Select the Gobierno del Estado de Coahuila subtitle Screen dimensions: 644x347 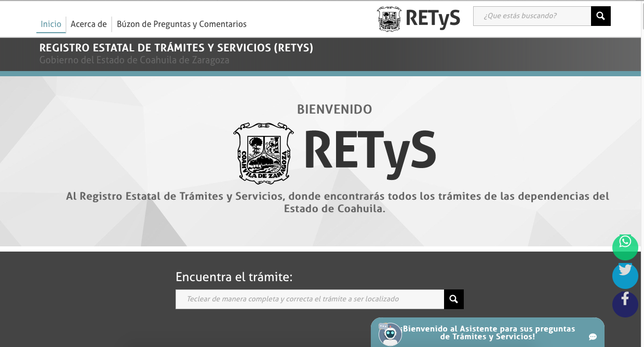click(x=134, y=60)
